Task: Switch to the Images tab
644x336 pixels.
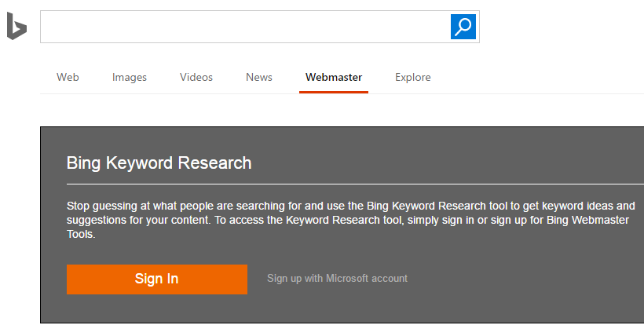Action: (x=130, y=77)
